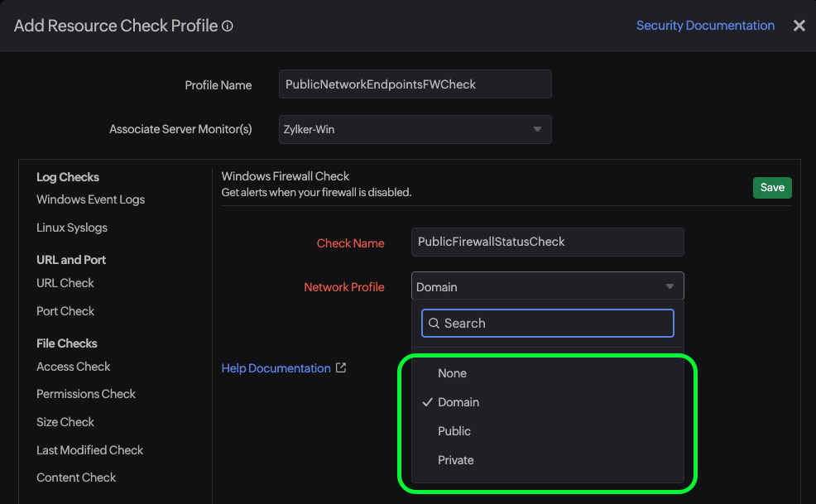Screen dimensions: 816x504
Task: Select Content Check in the File Checks list
Action: coord(76,478)
